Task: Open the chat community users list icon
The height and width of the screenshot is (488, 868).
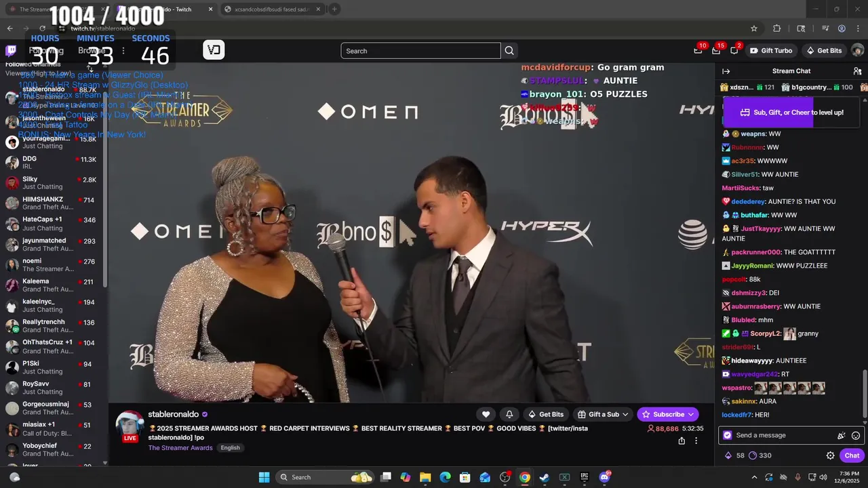Action: (857, 71)
